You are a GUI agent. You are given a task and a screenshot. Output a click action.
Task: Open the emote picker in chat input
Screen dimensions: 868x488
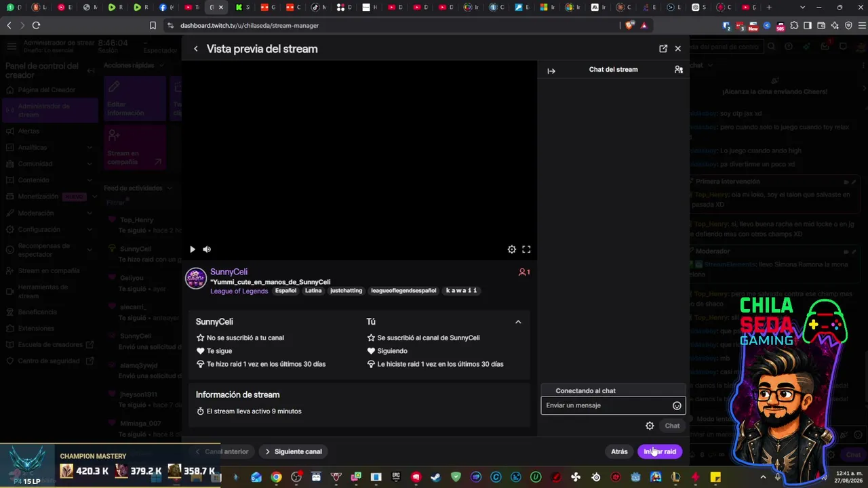click(677, 405)
